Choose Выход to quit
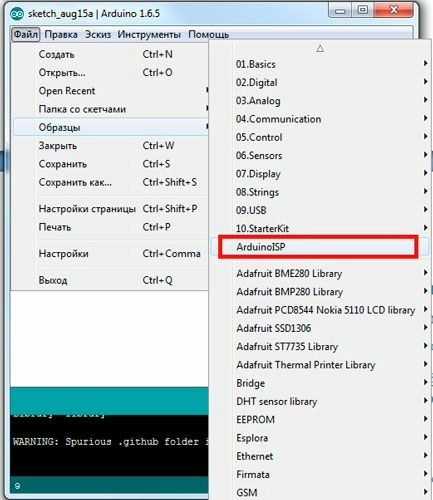The height and width of the screenshot is (500, 433). click(x=110, y=280)
